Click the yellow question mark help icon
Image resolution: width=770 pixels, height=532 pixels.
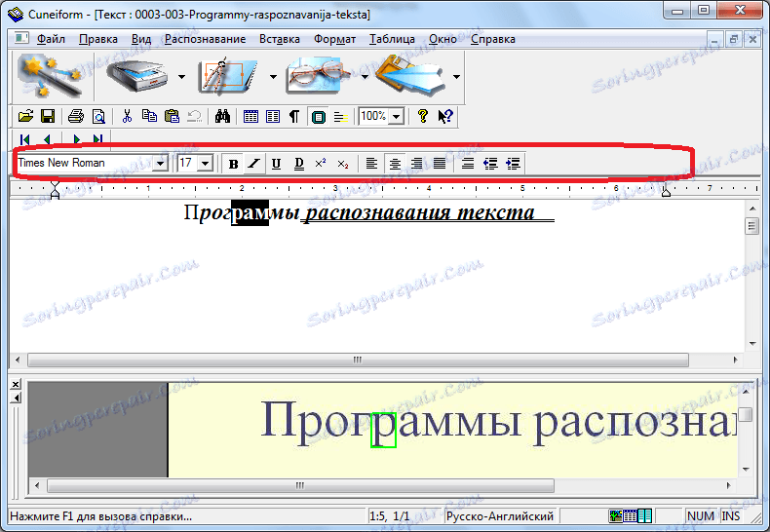point(422,116)
